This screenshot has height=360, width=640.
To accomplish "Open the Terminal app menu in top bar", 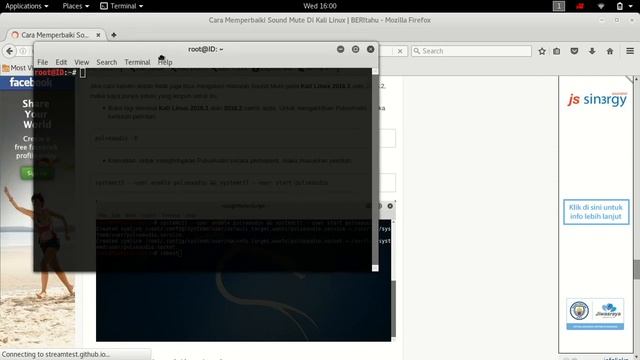I will (122, 6).
